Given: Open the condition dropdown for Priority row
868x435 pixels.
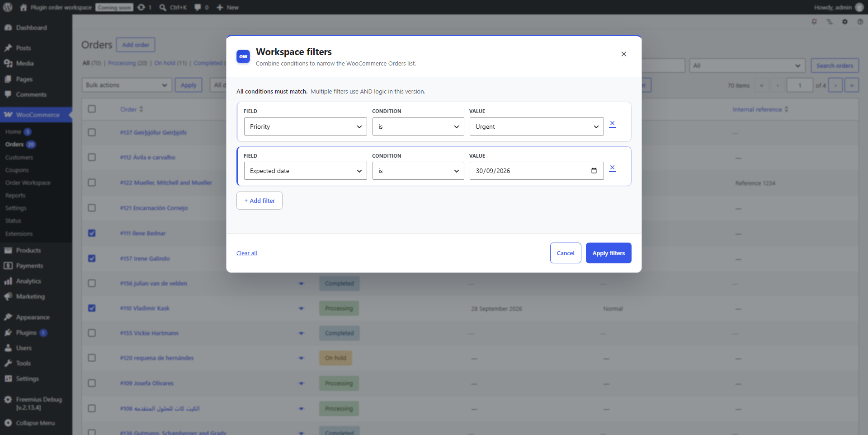Looking at the screenshot, I should [418, 126].
